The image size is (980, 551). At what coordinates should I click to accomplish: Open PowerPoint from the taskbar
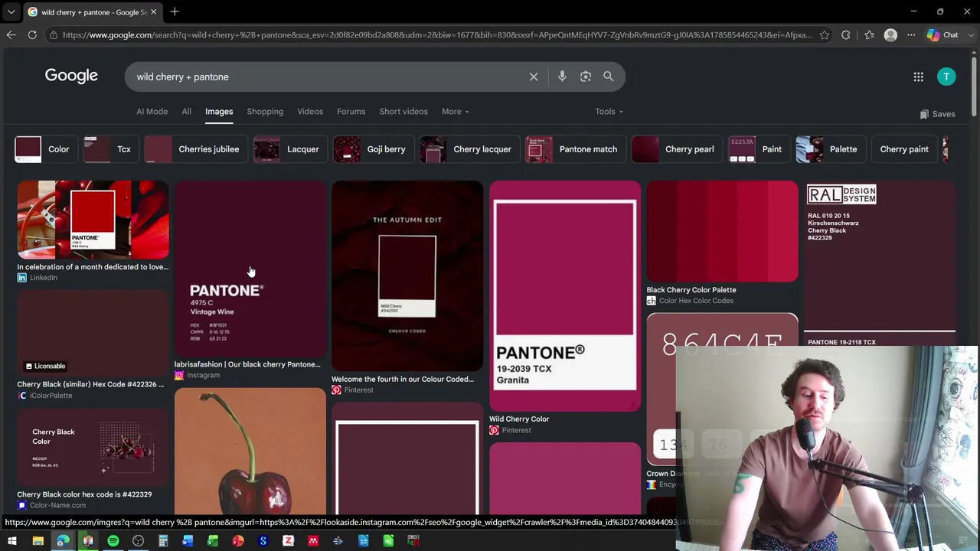point(238,541)
